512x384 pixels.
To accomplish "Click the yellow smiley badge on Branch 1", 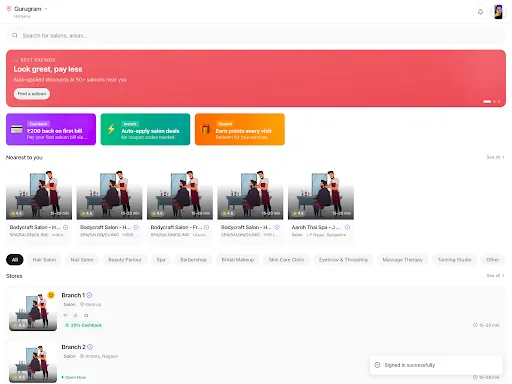I will (51, 295).
